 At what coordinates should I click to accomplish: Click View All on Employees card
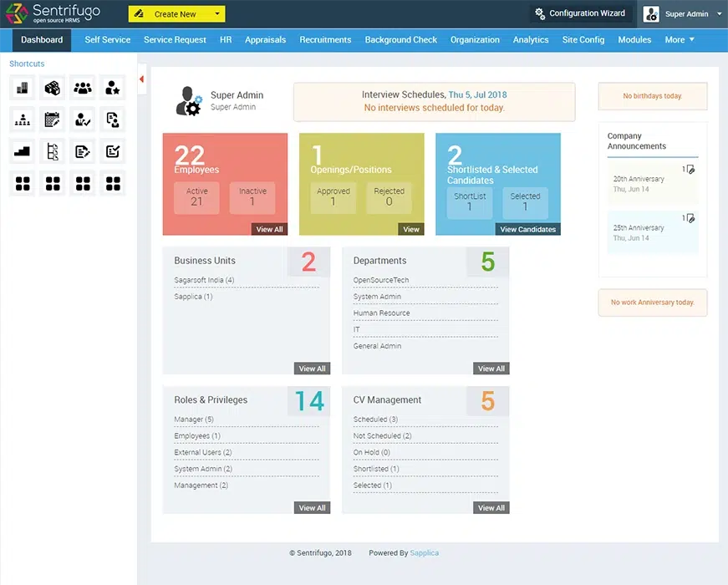coord(269,229)
